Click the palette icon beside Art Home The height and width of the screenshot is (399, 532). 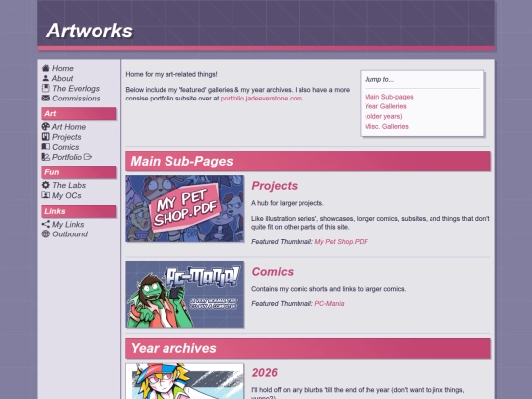45,126
